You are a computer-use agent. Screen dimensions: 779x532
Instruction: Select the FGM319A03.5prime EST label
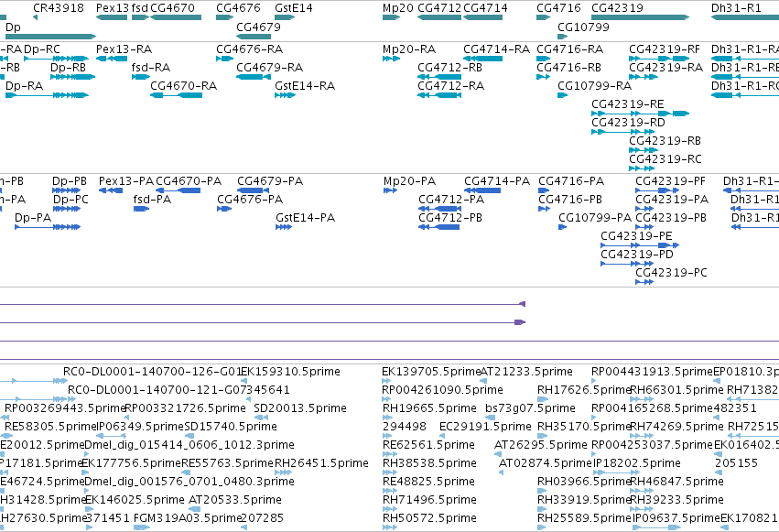point(188,518)
